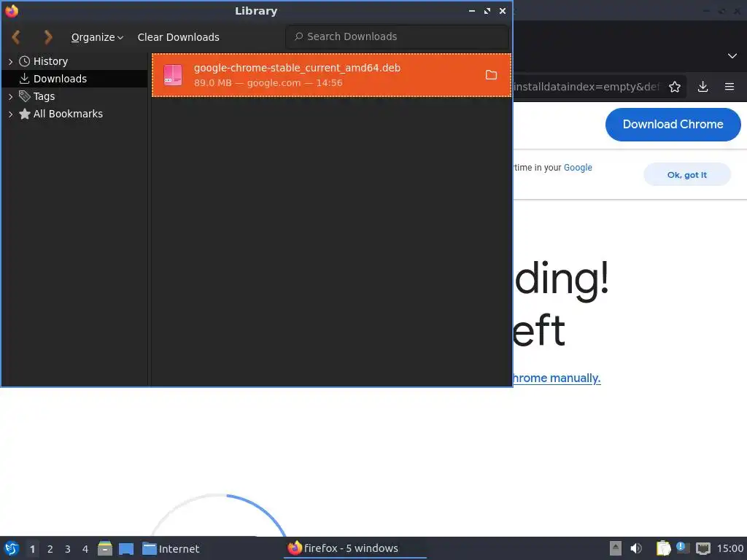Click Ok, got it button
This screenshot has width=747, height=560.
tap(686, 175)
